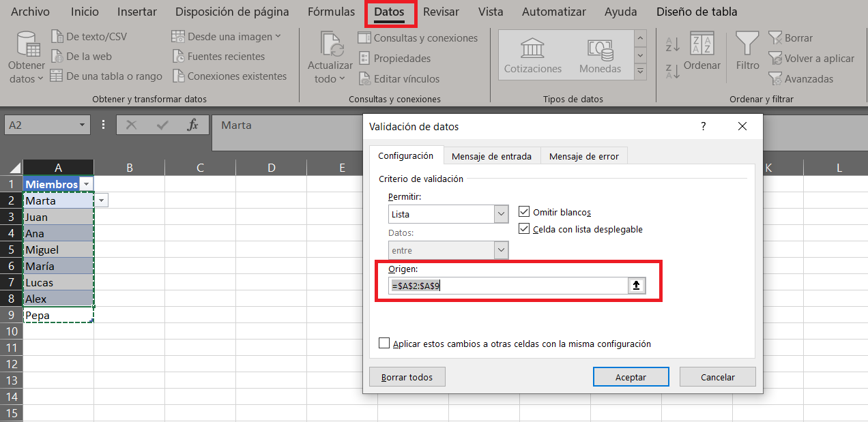Click the Origen range input field
868x422 pixels.
508,286
